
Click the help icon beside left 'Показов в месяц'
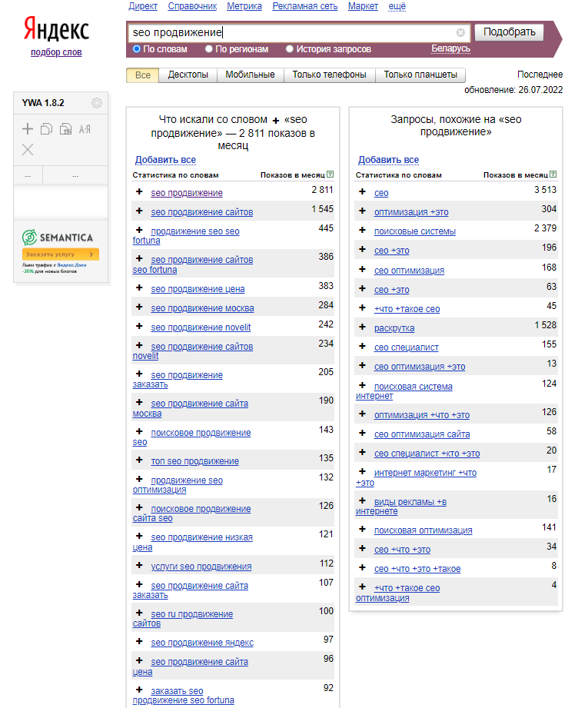(331, 175)
